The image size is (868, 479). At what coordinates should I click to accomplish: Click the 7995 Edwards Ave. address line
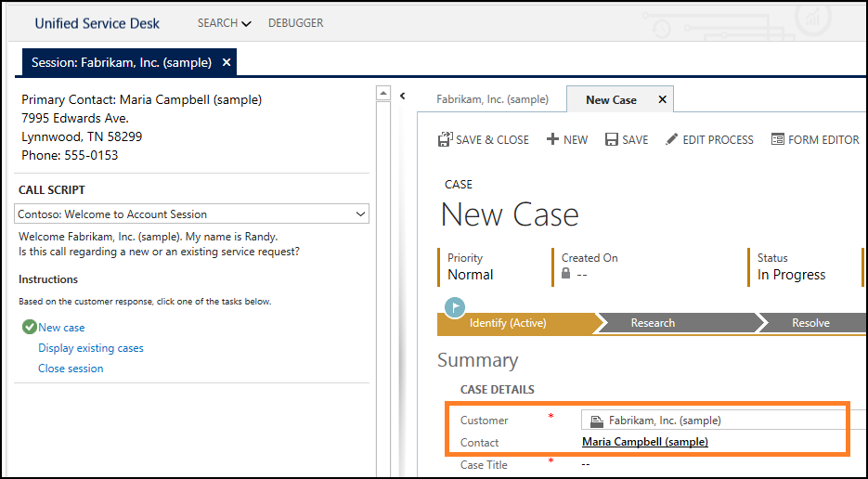pos(75,119)
